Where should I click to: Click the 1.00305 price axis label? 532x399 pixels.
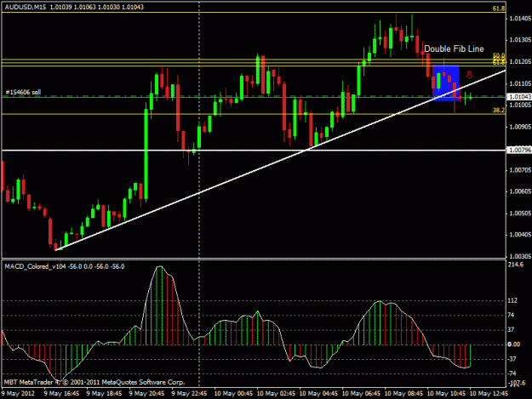[520, 257]
